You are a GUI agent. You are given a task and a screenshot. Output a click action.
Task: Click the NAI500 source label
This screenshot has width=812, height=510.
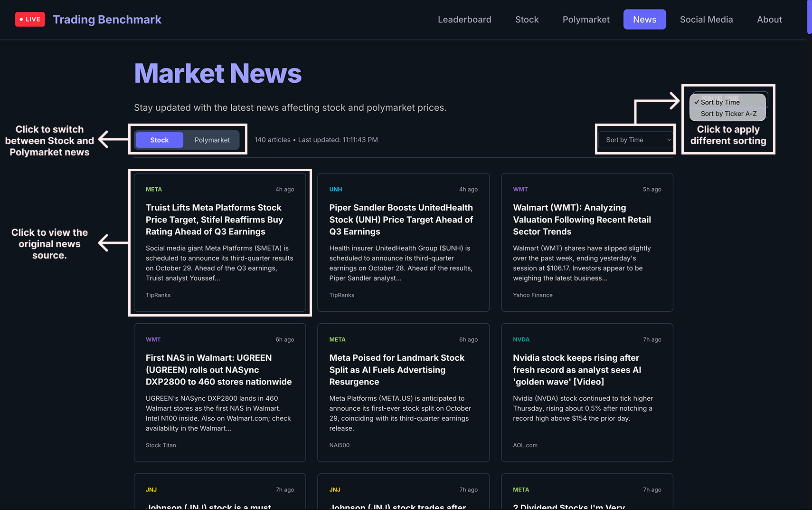tap(340, 445)
